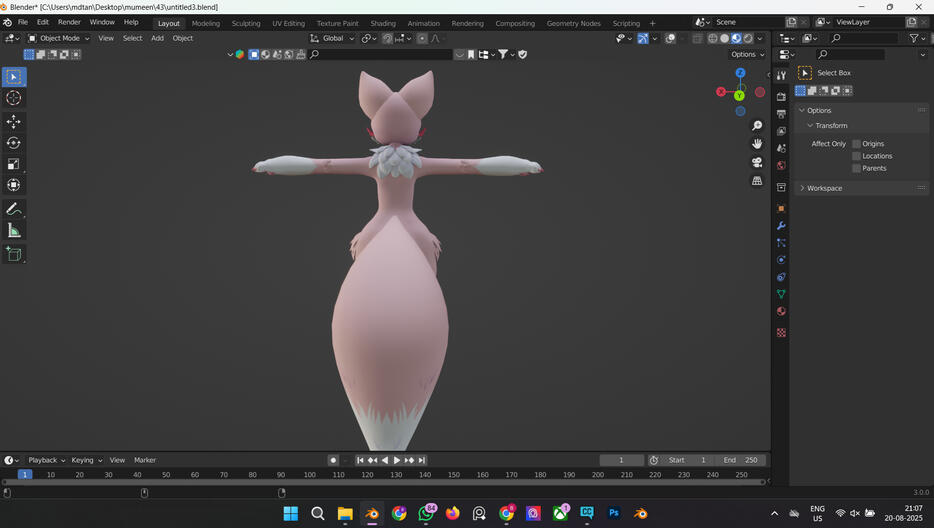
Task: Open the File menu
Action: click(23, 22)
